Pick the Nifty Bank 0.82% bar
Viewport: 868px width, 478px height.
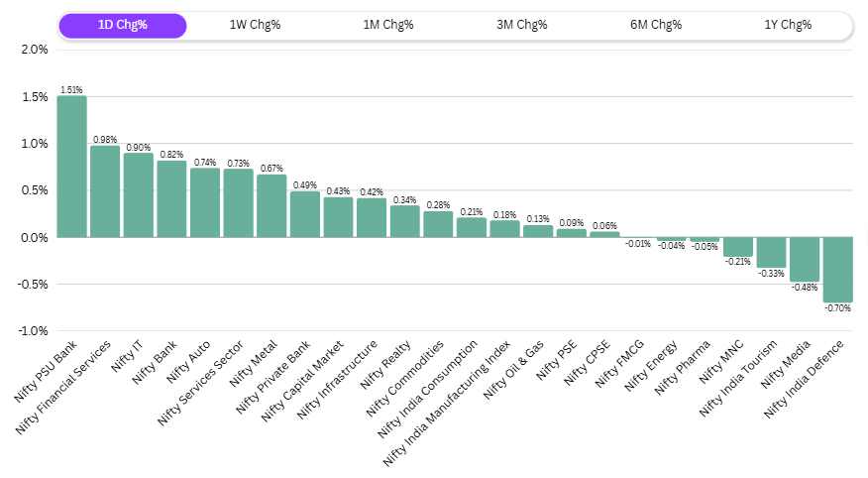[171, 199]
